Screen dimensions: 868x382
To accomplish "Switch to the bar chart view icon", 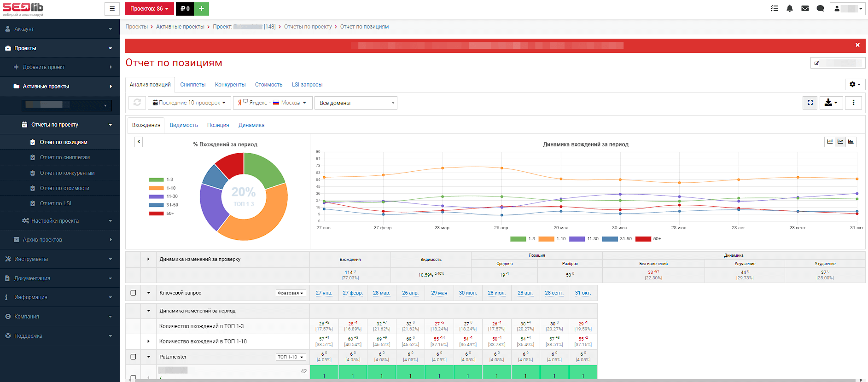I will (x=830, y=142).
